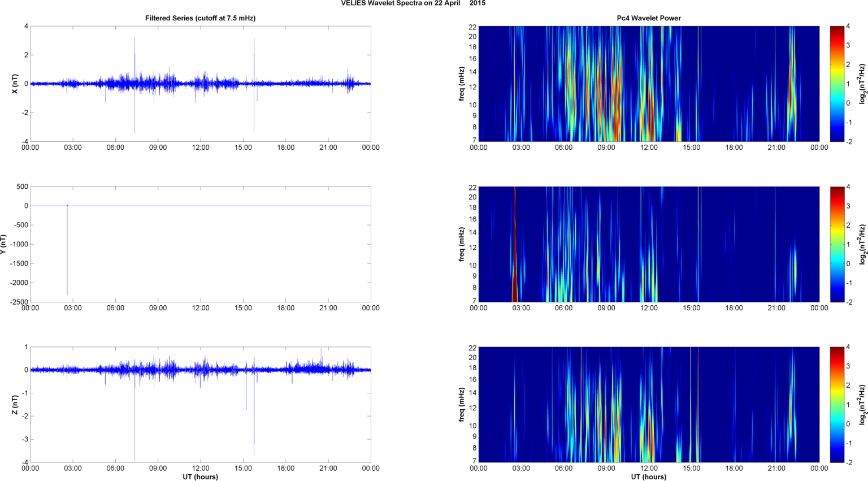The height and width of the screenshot is (481, 868).
Task: Select freq (mHz) label of the bottom spectrogram
Action: [462, 405]
